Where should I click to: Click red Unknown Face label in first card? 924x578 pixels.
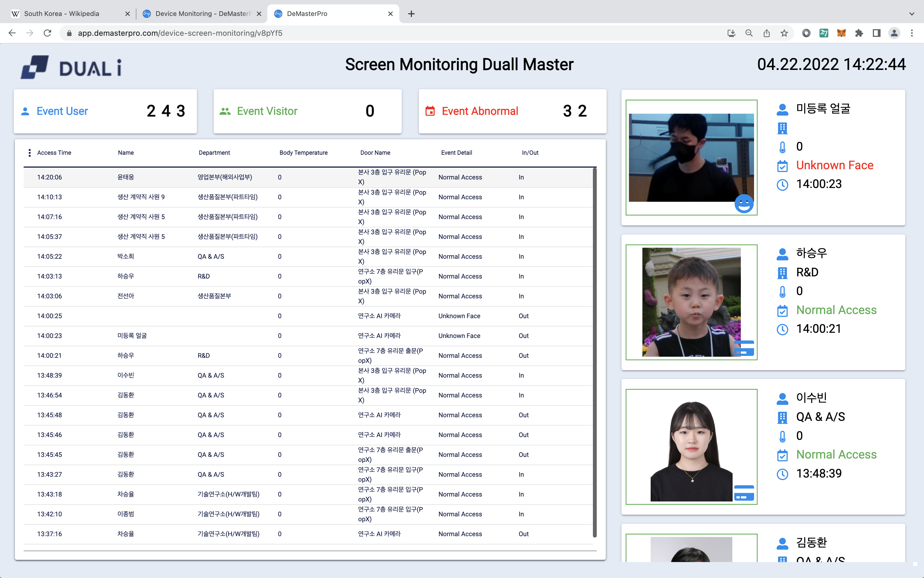pos(835,165)
